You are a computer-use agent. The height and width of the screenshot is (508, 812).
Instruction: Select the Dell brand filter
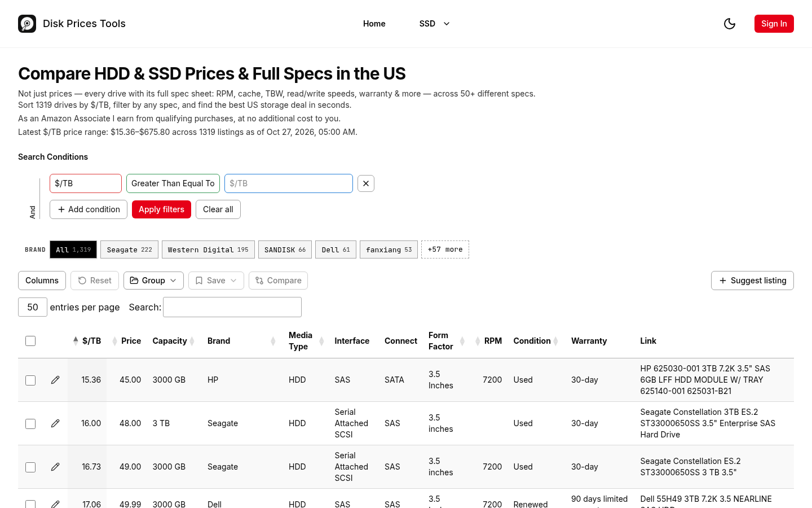click(336, 249)
